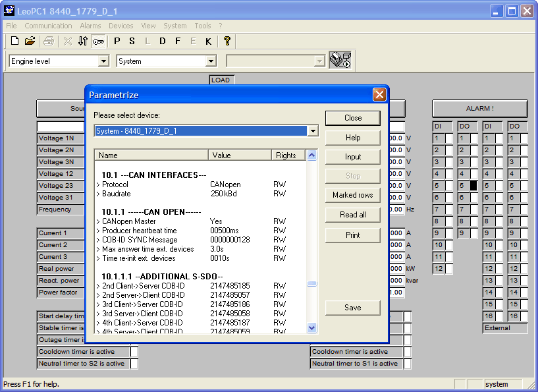Click the question mark help icon
The width and height of the screenshot is (538, 392).
click(227, 41)
